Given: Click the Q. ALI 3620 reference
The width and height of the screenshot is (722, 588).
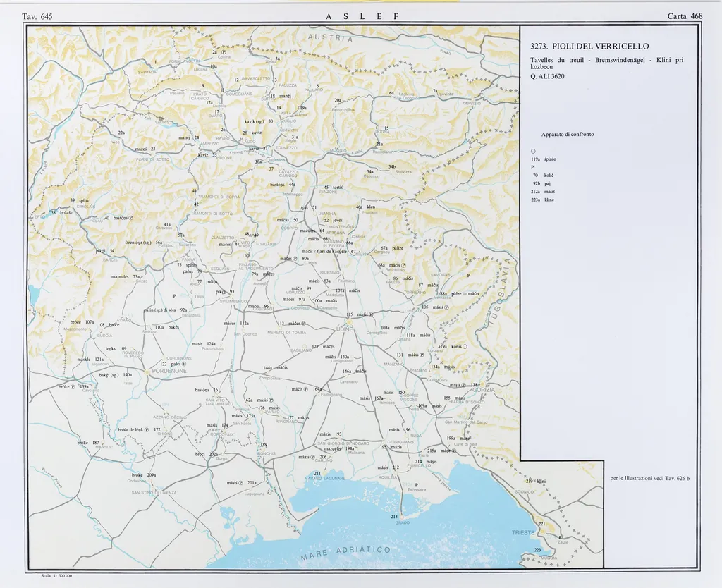Looking at the screenshot, I should (547, 76).
